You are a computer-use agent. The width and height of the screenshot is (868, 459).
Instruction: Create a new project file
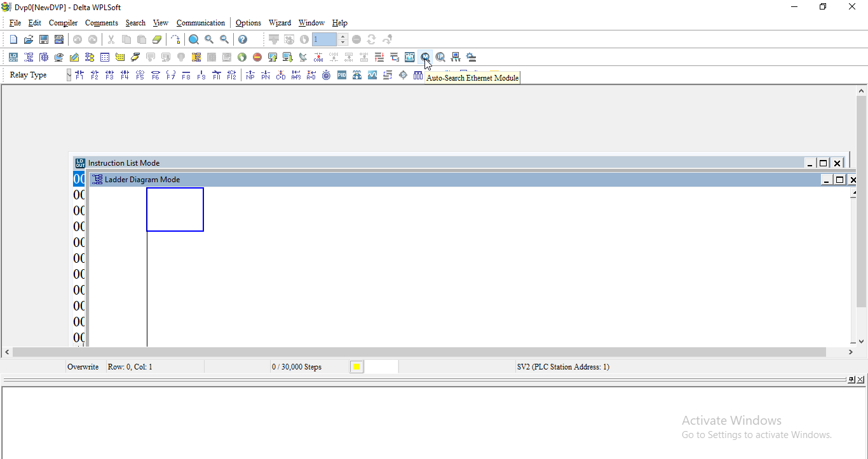[13, 39]
